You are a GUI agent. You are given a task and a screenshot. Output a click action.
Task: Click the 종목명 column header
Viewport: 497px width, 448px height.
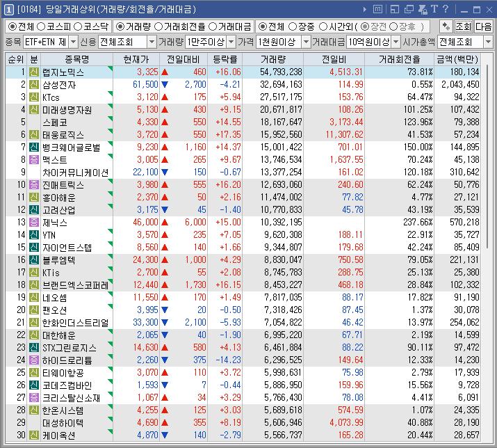pyautogui.click(x=76, y=59)
